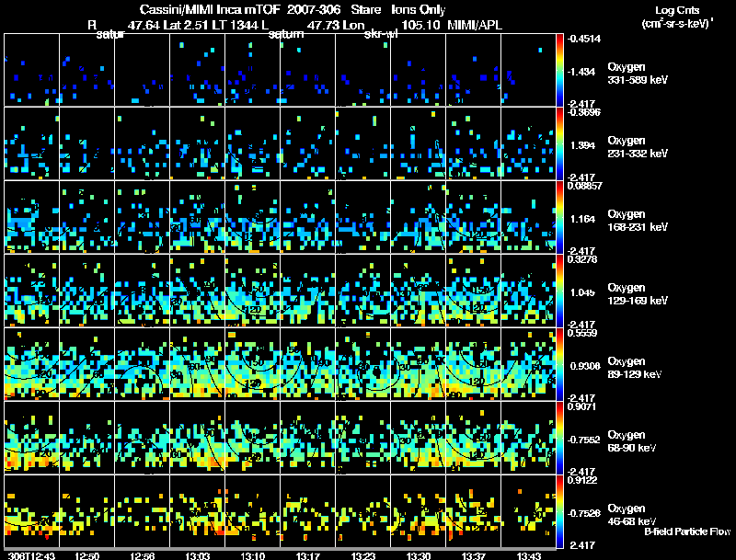Select the 13:43 time axis label

point(528,555)
